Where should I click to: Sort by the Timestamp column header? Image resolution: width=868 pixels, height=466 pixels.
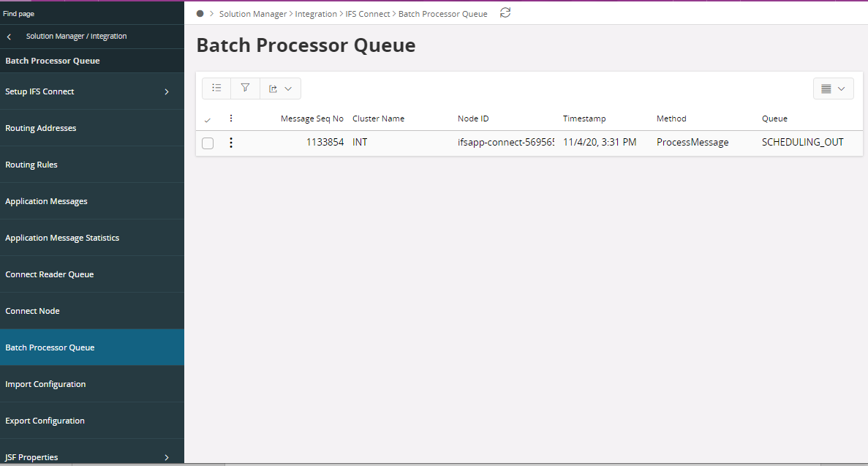[x=584, y=119]
